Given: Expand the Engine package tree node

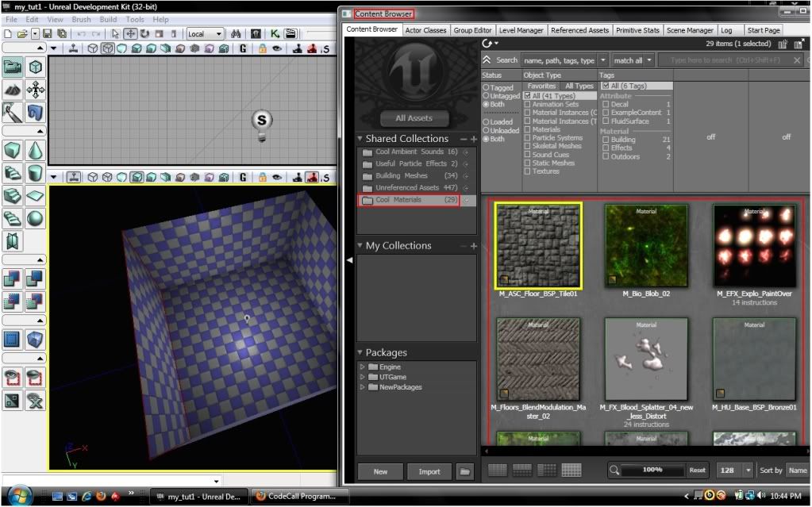Looking at the screenshot, I should tap(362, 367).
